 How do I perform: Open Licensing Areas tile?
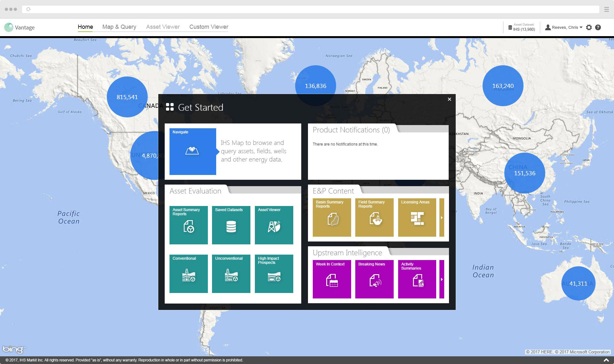click(x=417, y=218)
